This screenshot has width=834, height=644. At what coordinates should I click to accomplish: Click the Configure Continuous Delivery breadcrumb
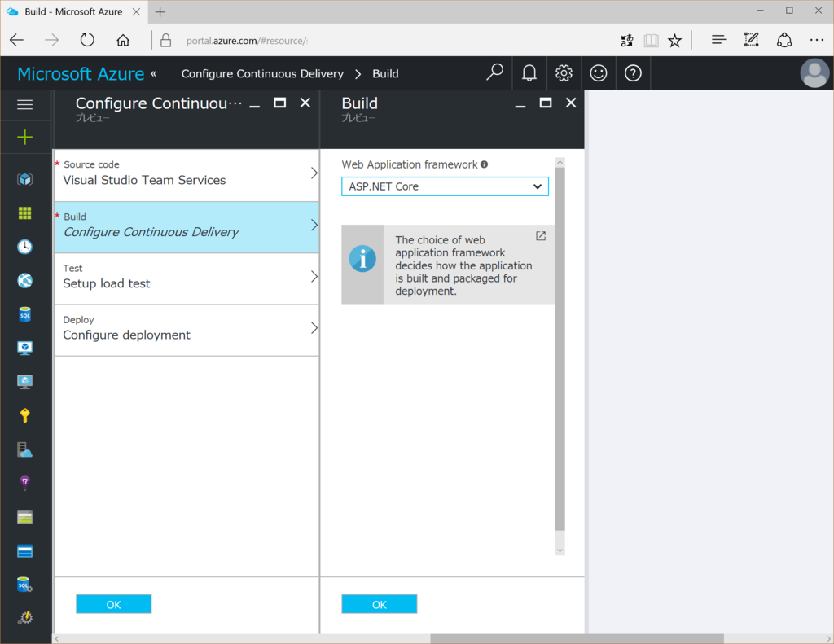click(x=262, y=73)
